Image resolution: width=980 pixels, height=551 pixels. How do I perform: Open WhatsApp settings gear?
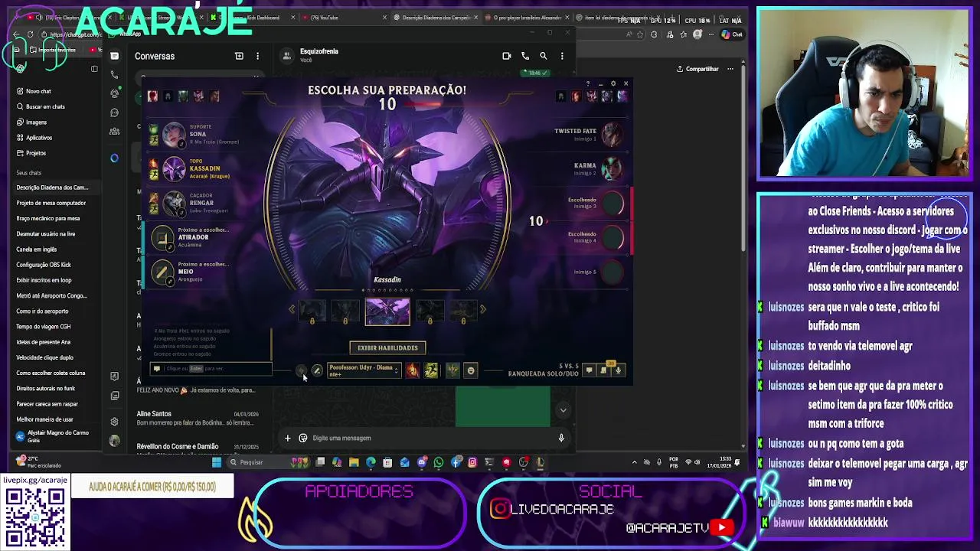point(114,422)
